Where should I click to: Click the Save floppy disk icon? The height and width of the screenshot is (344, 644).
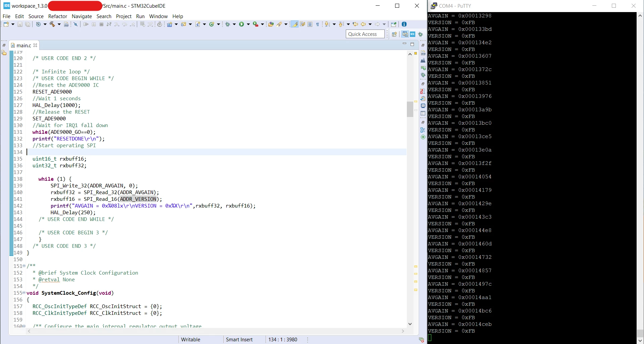[20, 24]
